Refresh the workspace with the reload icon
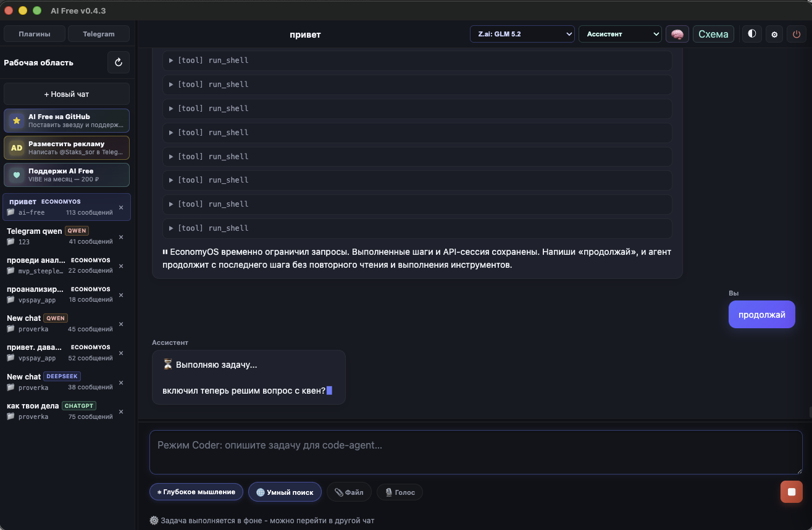The width and height of the screenshot is (812, 530). pos(119,62)
